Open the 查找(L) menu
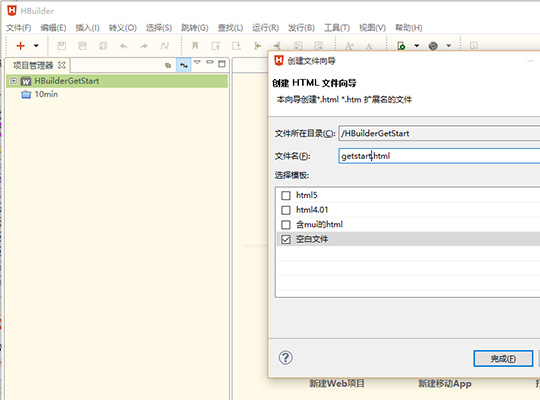 [230, 28]
